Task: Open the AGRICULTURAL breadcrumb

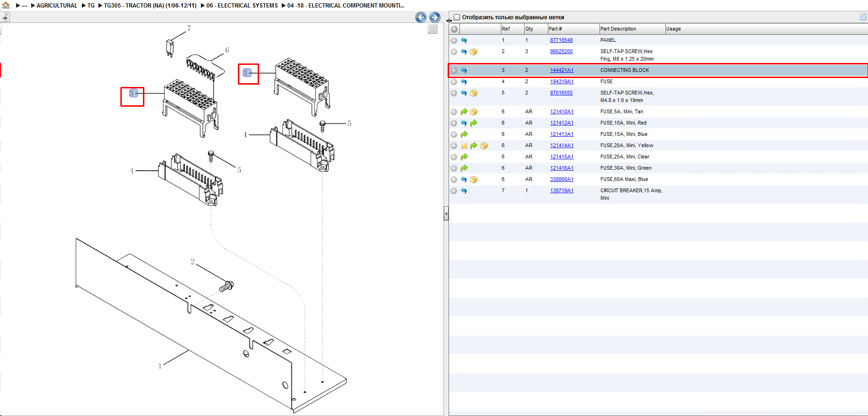Action: pyautogui.click(x=57, y=6)
